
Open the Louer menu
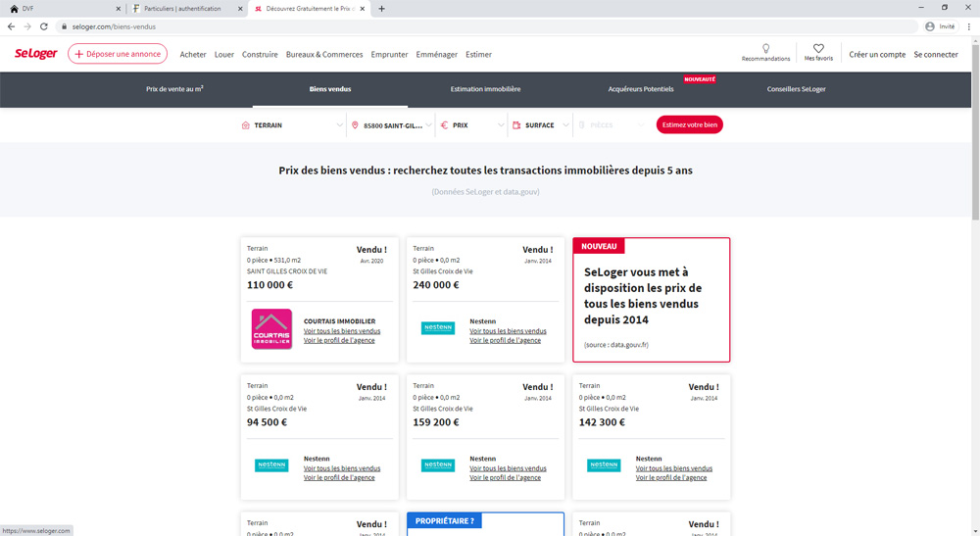coord(224,54)
